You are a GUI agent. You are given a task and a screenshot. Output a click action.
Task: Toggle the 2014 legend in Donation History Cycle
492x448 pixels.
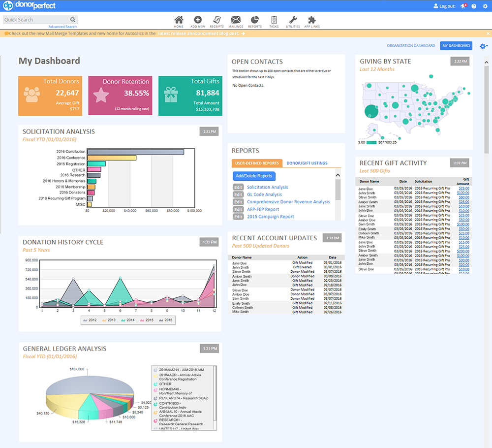[128, 320]
